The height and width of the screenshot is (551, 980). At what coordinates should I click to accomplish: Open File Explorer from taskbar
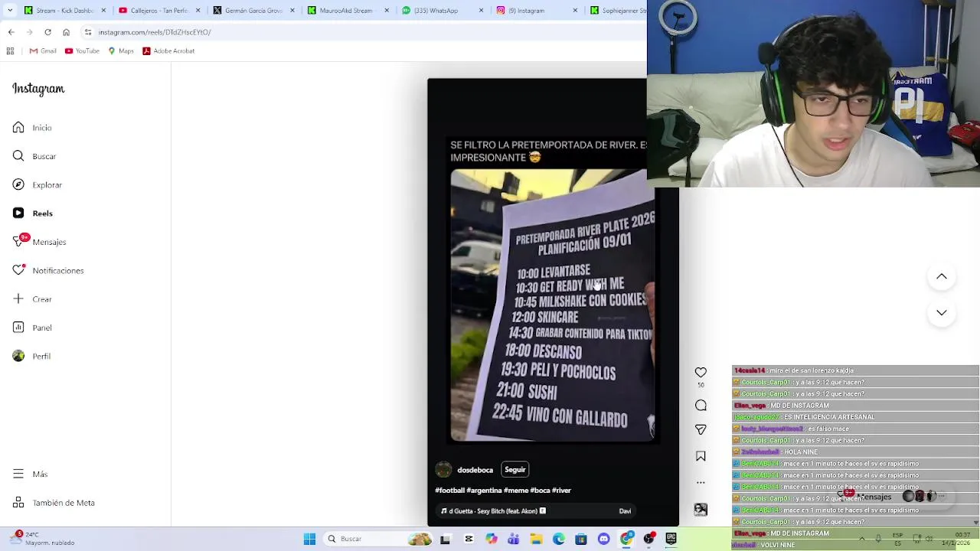pos(537,539)
